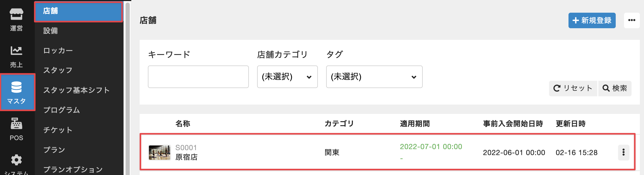Expand the 店舗カテゴリ dropdown
The height and width of the screenshot is (175, 644).
point(287,77)
